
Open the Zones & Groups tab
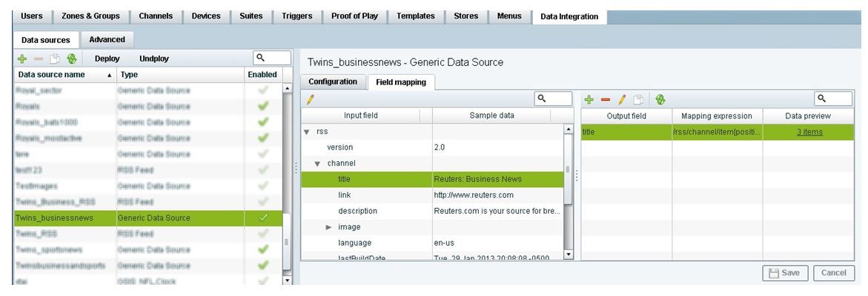[x=90, y=16]
